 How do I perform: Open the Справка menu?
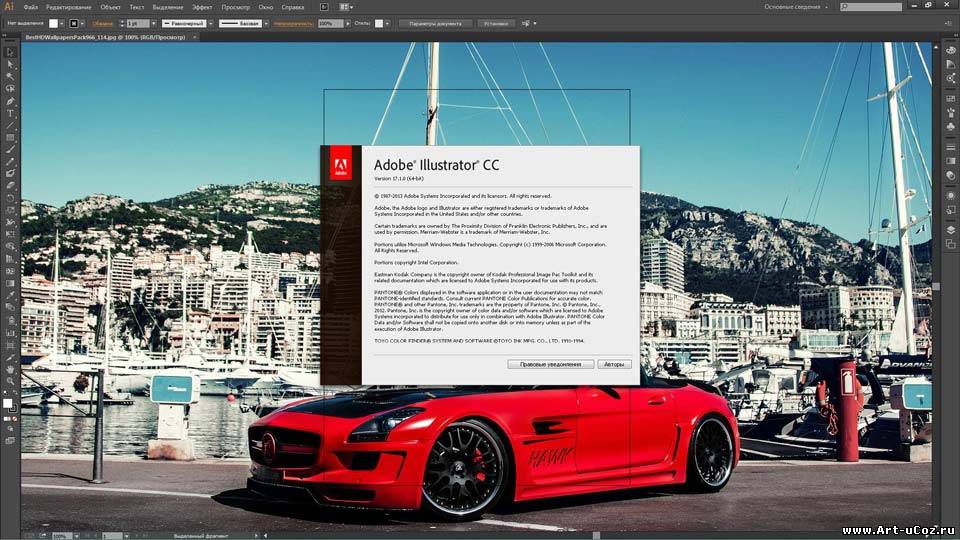pos(293,7)
